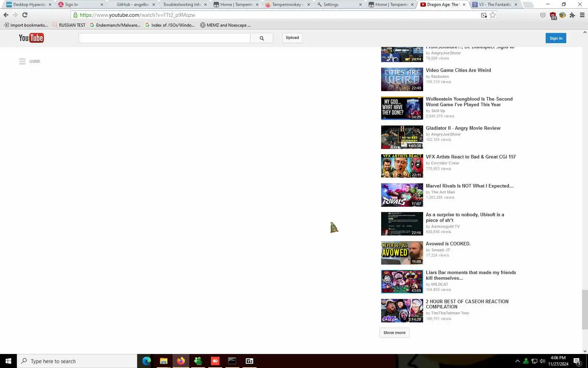Launch Microsoft Edge from the taskbar
Viewport: 588px width, 368px height.
pyautogui.click(x=146, y=361)
